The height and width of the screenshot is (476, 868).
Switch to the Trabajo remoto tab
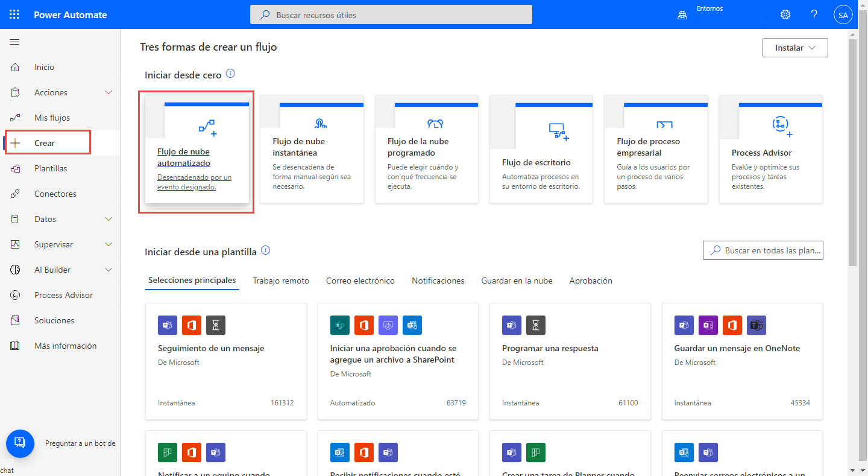(x=281, y=281)
